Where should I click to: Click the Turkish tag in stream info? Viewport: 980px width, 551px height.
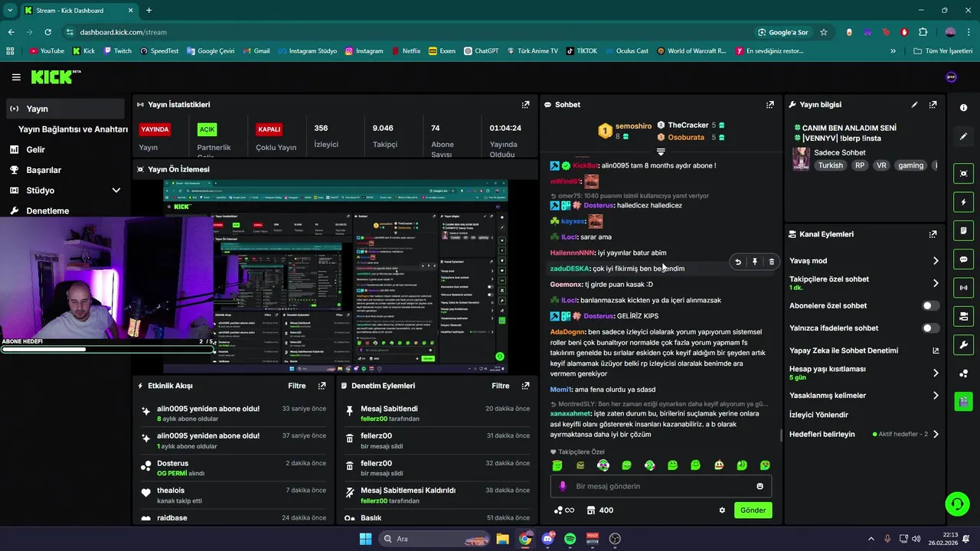click(x=830, y=165)
